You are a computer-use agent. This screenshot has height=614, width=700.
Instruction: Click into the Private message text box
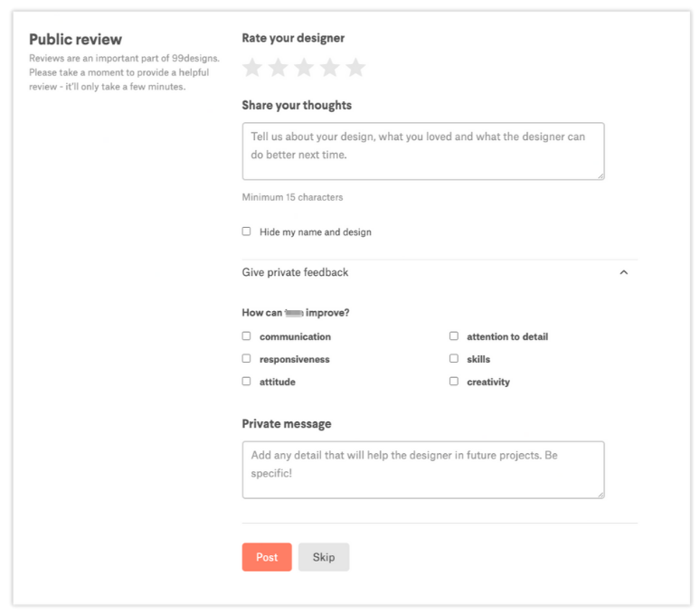click(422, 469)
